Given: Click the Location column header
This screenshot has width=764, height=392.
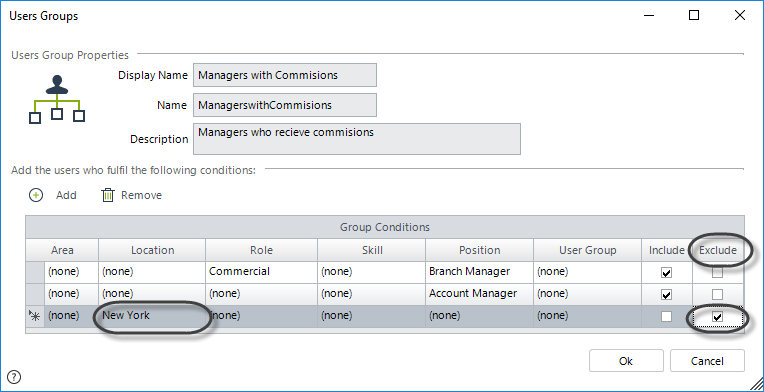Looking at the screenshot, I should 152,250.
